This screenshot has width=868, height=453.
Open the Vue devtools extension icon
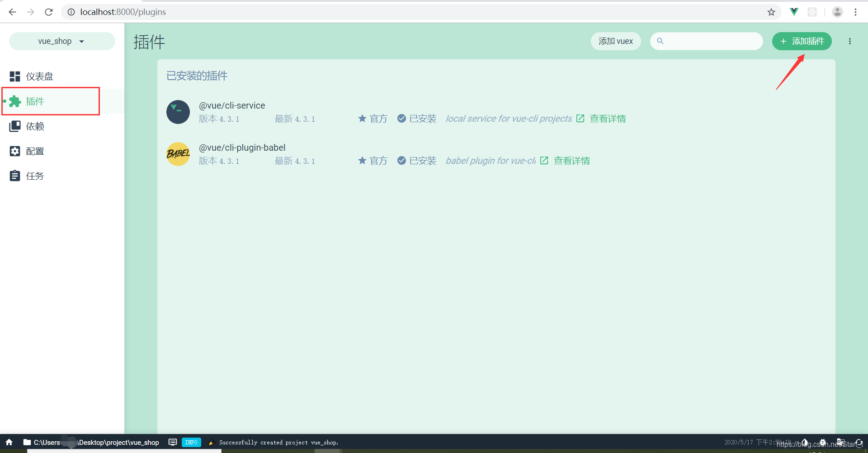[x=794, y=12]
